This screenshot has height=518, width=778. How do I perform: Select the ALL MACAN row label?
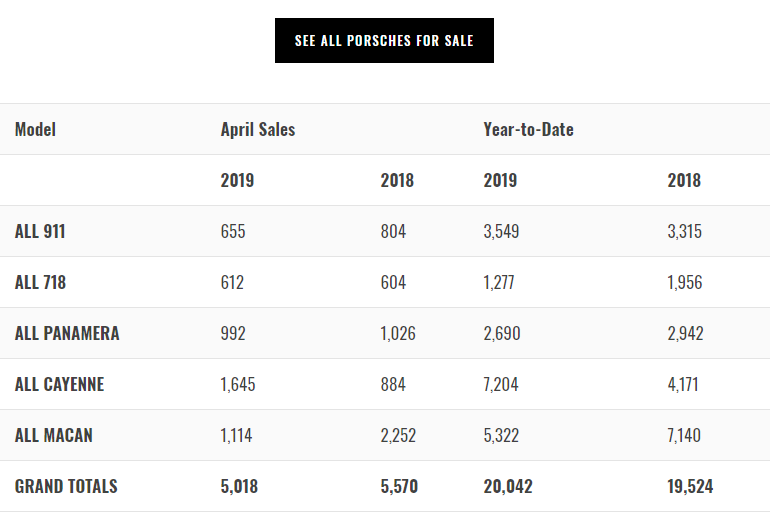pos(52,436)
